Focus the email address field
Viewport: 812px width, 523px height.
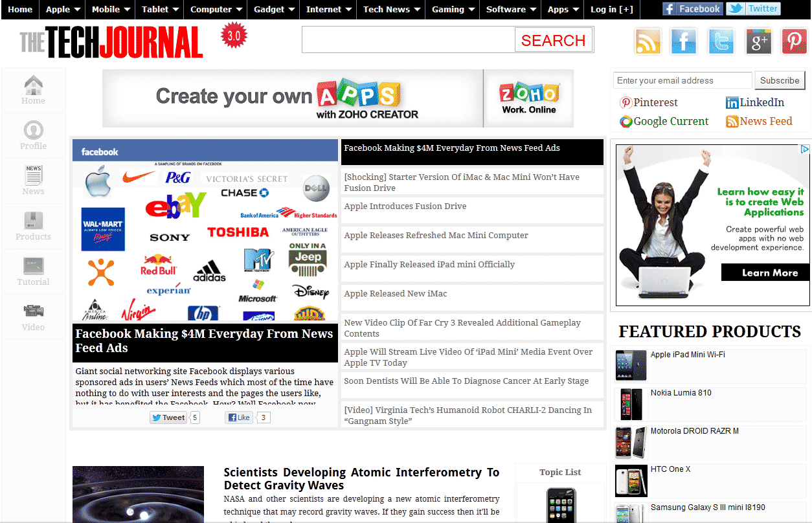(682, 80)
